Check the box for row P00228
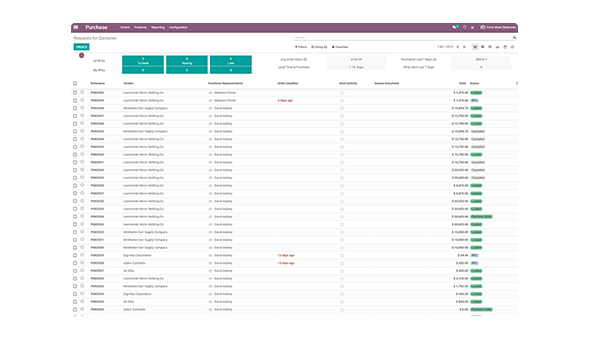Image resolution: width=590 pixels, height=360 pixels. tap(75, 263)
